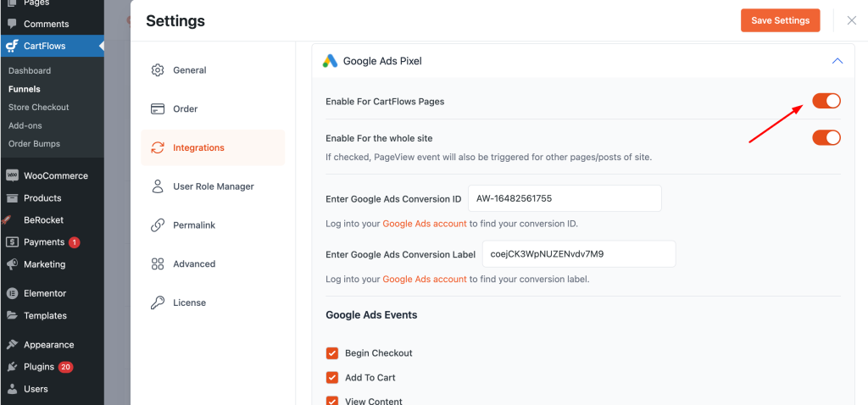Uncheck the Begin Checkout checkbox
The width and height of the screenshot is (868, 405).
click(332, 353)
